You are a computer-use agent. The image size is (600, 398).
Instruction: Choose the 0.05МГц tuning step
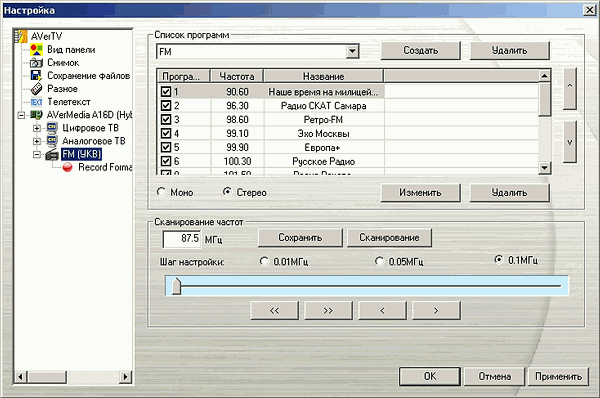coord(379,261)
